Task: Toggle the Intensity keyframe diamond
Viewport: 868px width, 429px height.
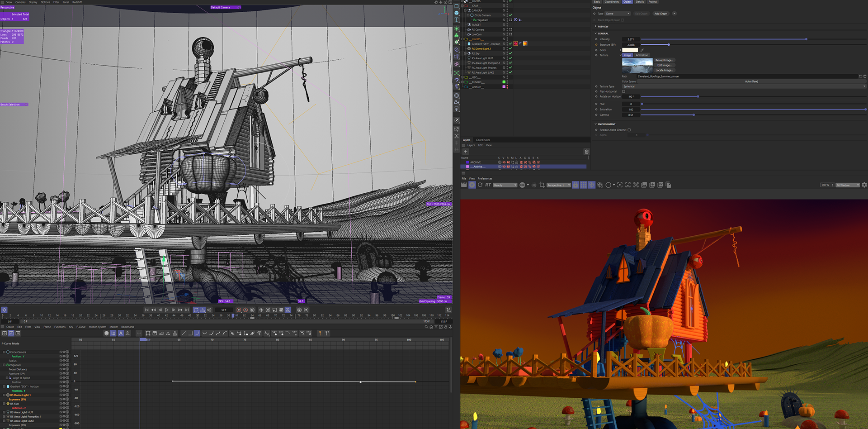Action: [x=596, y=39]
